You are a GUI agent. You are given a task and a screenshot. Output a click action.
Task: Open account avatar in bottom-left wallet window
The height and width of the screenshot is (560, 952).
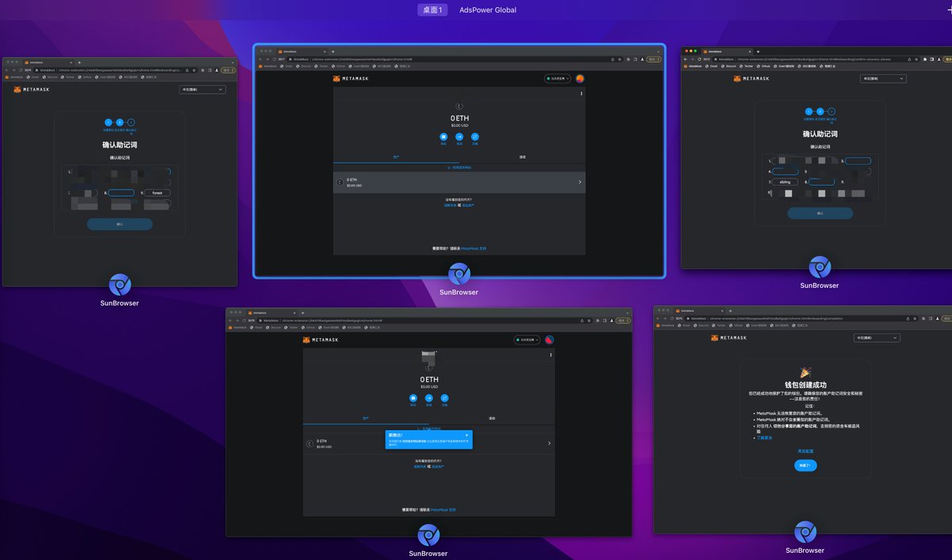[549, 339]
